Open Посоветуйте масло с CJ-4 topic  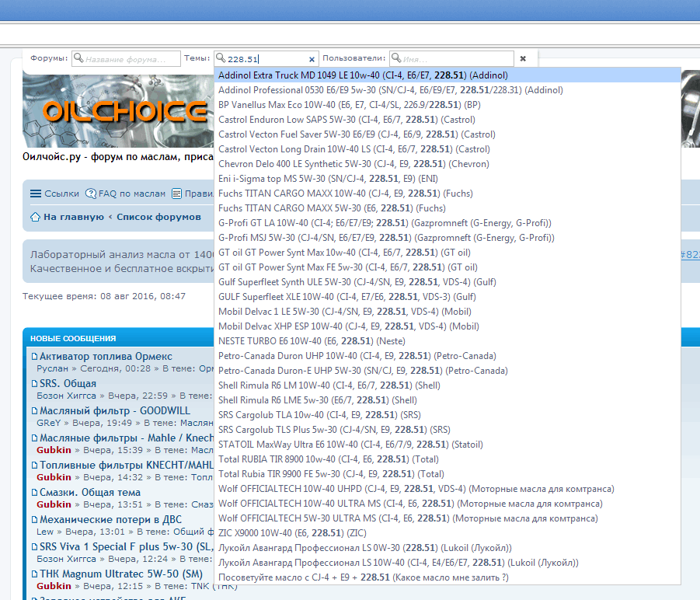(x=448, y=576)
